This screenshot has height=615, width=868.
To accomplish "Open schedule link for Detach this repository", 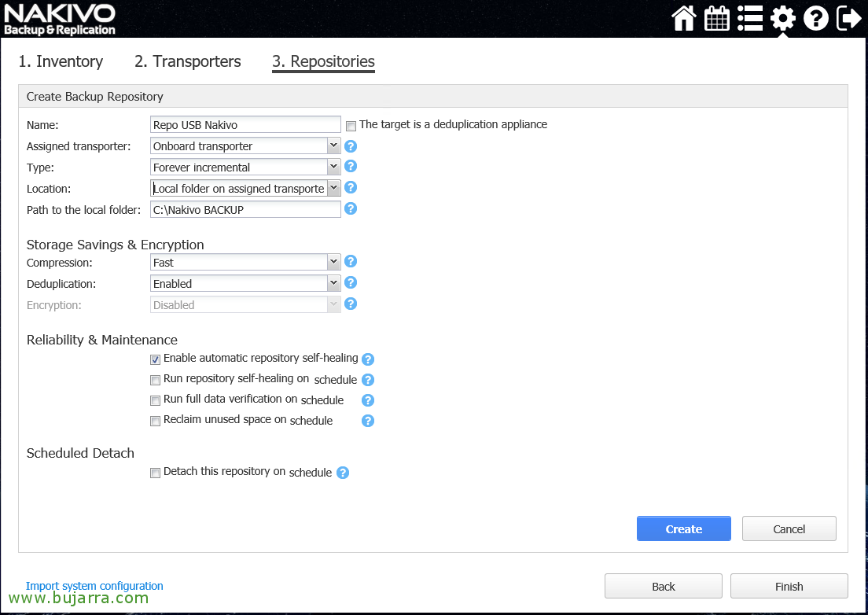I will pos(311,473).
